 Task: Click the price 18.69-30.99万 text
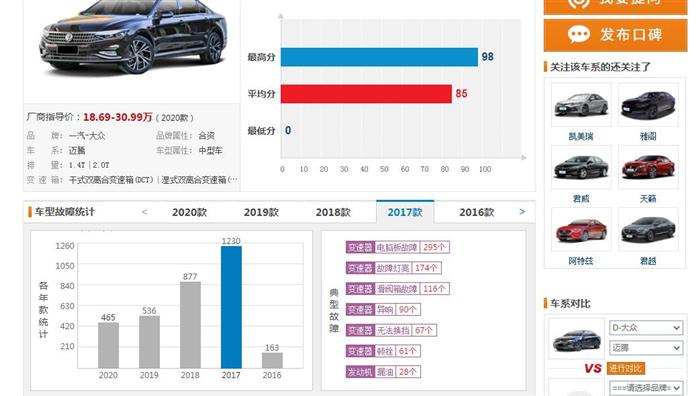pos(118,117)
